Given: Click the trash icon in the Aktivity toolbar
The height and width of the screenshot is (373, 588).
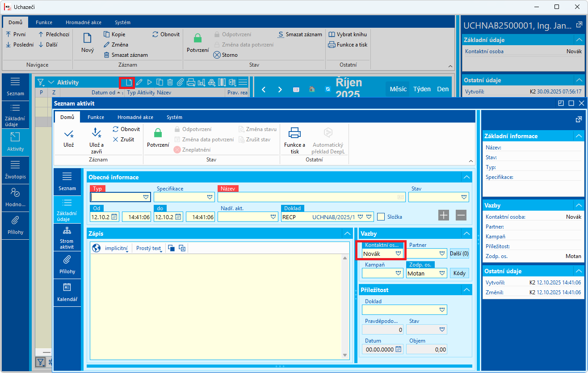Looking at the screenshot, I should coord(170,82).
